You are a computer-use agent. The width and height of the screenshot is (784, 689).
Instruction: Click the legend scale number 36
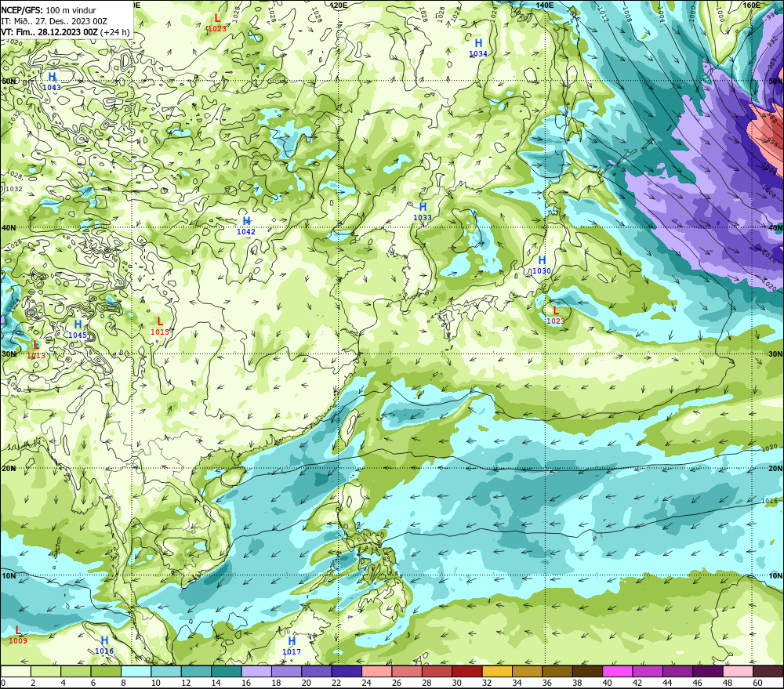(x=547, y=683)
